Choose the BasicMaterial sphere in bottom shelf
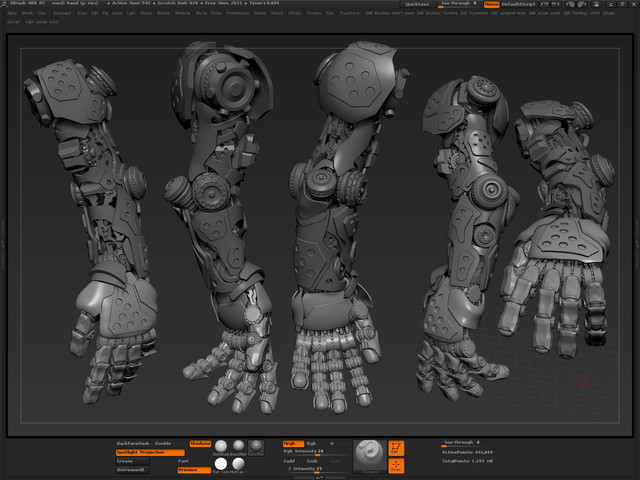This screenshot has height=480, width=640. click(x=239, y=446)
